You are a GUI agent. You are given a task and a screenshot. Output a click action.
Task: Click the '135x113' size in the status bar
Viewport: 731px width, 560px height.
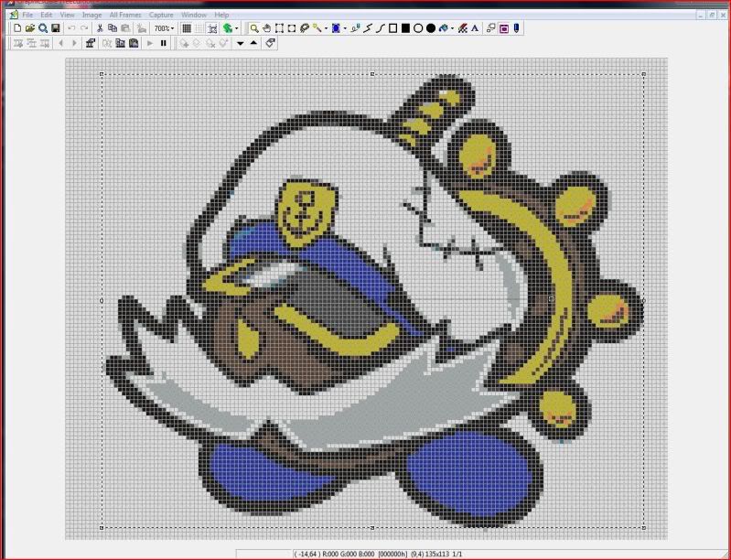[x=436, y=555]
